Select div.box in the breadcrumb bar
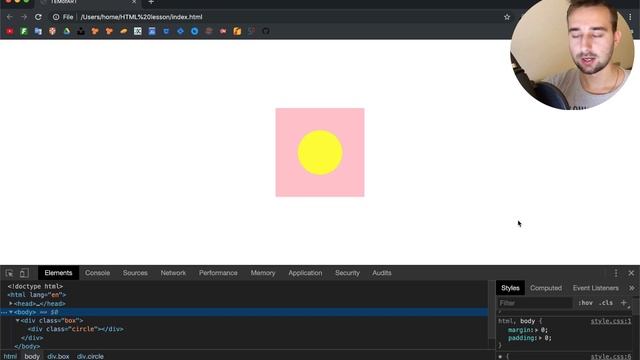Image resolution: width=640 pixels, height=360 pixels. click(x=58, y=356)
